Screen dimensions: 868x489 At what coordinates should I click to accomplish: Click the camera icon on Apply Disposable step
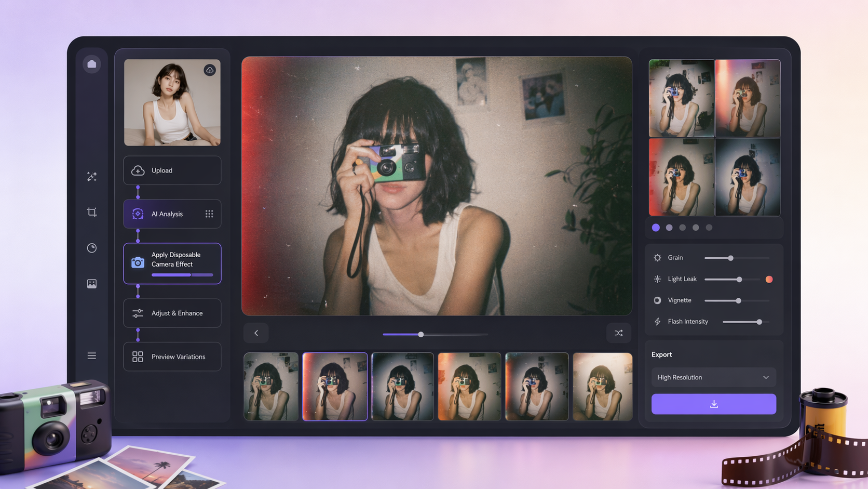click(x=138, y=262)
